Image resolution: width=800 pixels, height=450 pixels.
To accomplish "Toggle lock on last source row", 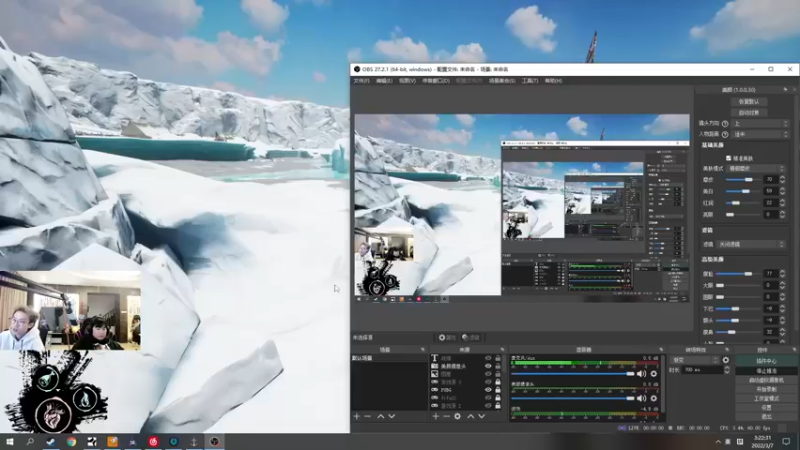I will click(498, 406).
